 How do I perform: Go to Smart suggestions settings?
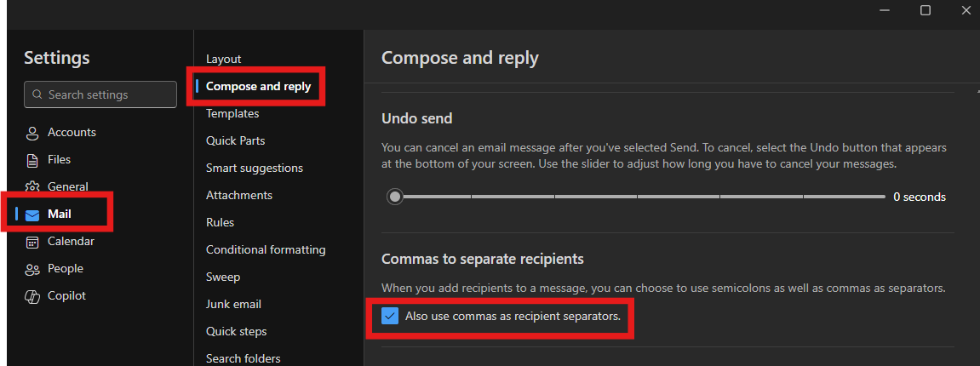[x=255, y=168]
